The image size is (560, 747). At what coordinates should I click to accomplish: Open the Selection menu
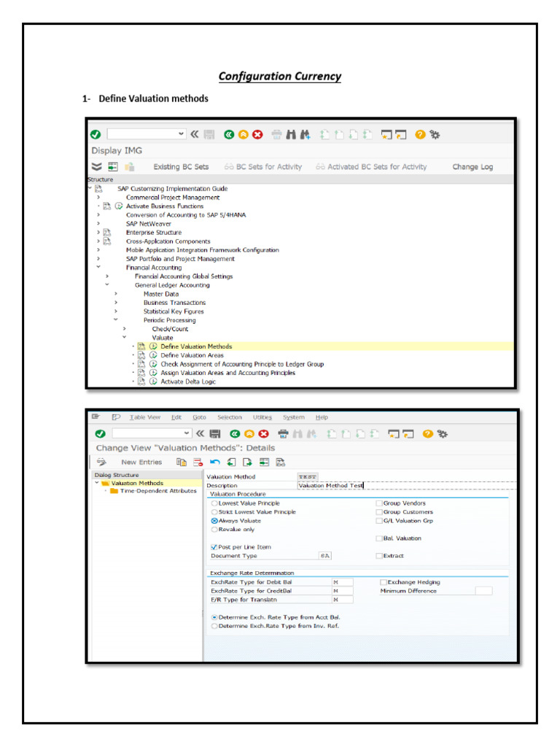230,417
